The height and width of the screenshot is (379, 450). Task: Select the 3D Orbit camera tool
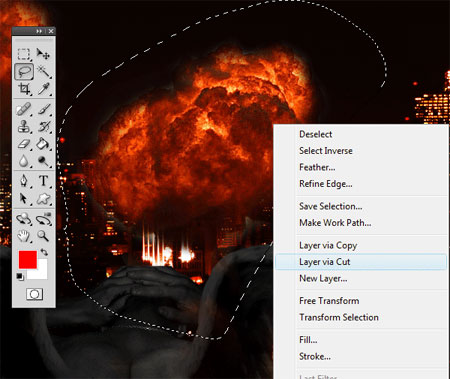click(x=43, y=219)
